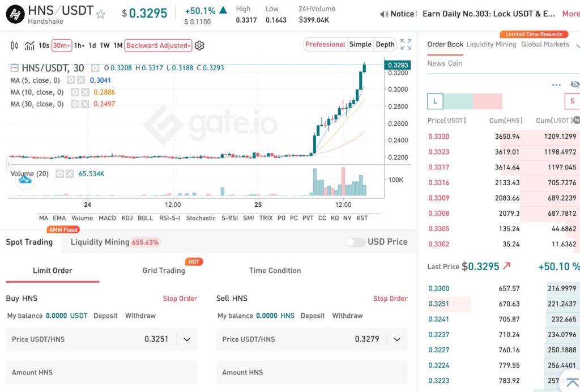The height and width of the screenshot is (392, 580).
Task: Collapse the HNS/USDT chart legend
Action: [14, 67]
